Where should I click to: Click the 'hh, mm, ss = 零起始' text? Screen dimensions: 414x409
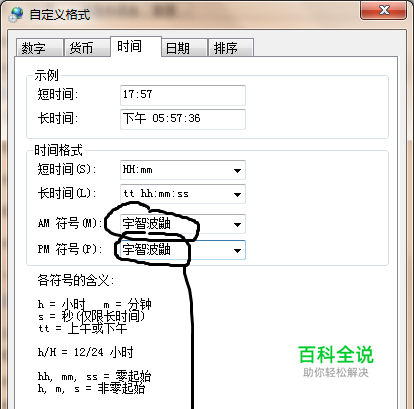[94, 376]
